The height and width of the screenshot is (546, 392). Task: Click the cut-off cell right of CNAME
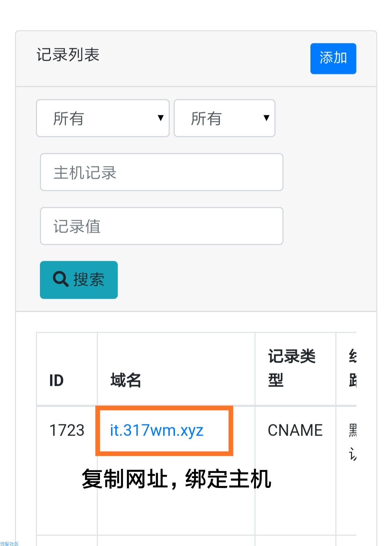tap(351, 441)
